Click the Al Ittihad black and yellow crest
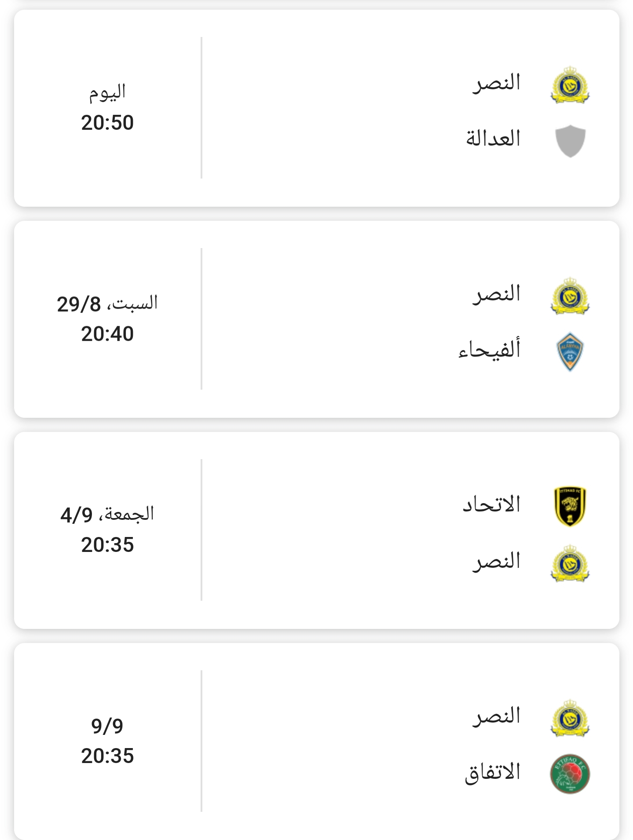Screen dimensions: 633x840 click(570, 507)
